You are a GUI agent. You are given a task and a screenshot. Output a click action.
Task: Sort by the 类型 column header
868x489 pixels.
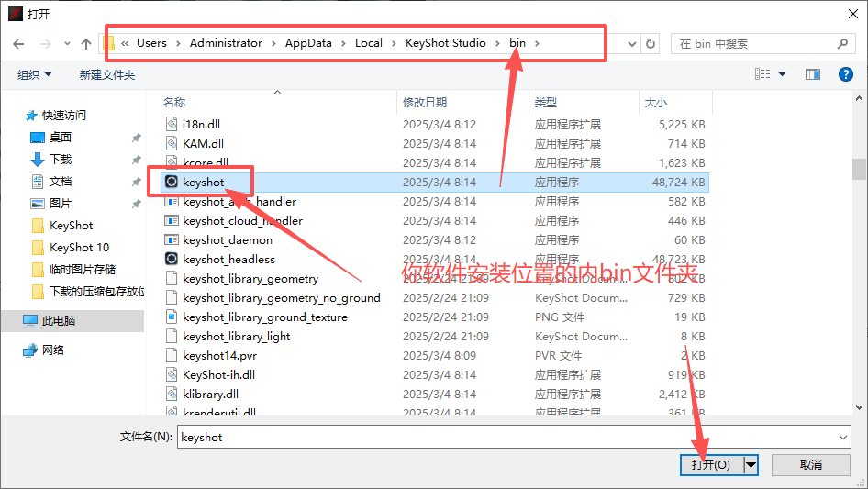click(546, 102)
